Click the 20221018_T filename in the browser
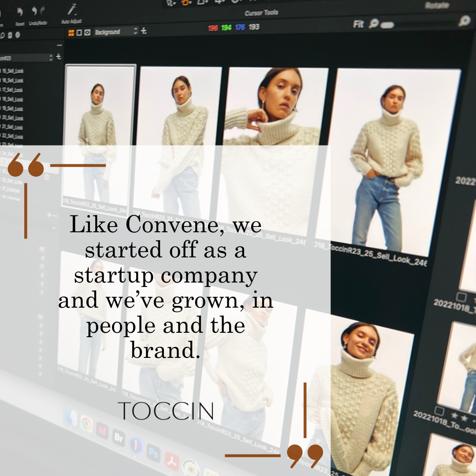 click(x=454, y=305)
